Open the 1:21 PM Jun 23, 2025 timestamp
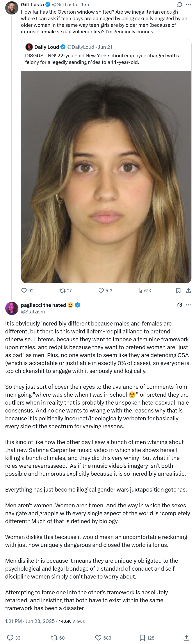Screen dimensions: 196x644 (x=30, y=621)
